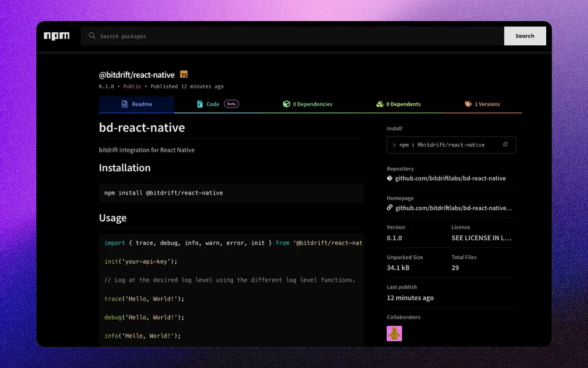
Task: Click the Usage heading
Action: 112,218
